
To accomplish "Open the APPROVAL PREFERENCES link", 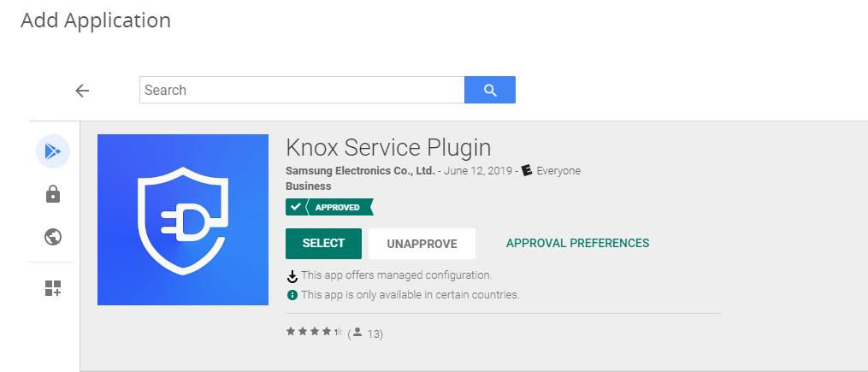I will coord(577,243).
